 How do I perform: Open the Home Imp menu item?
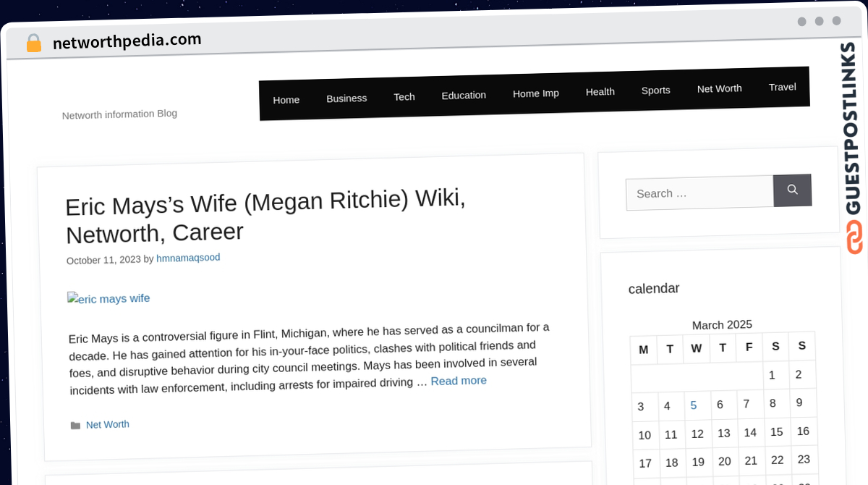click(536, 93)
